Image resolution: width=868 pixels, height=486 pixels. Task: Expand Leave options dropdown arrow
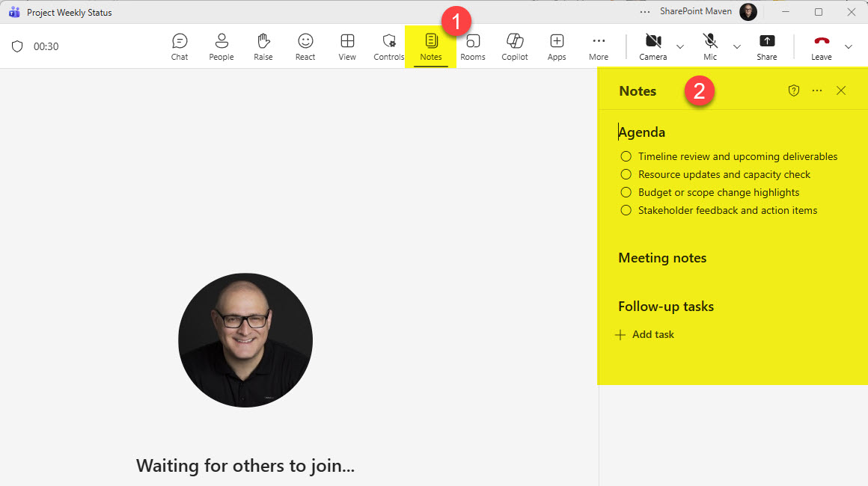[848, 47]
